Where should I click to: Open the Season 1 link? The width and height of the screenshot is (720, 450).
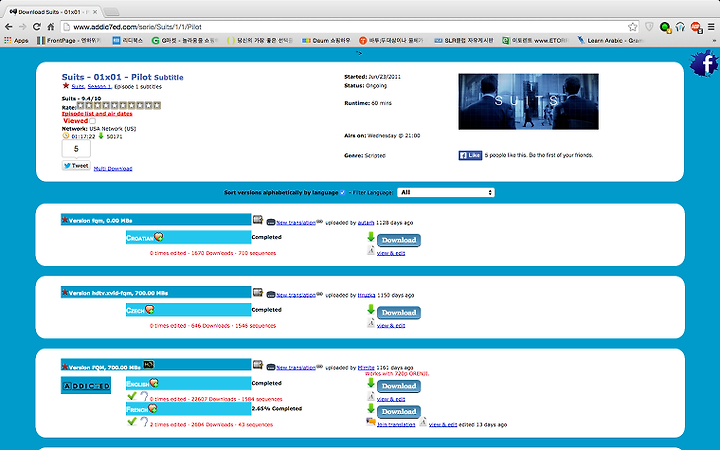[x=99, y=86]
